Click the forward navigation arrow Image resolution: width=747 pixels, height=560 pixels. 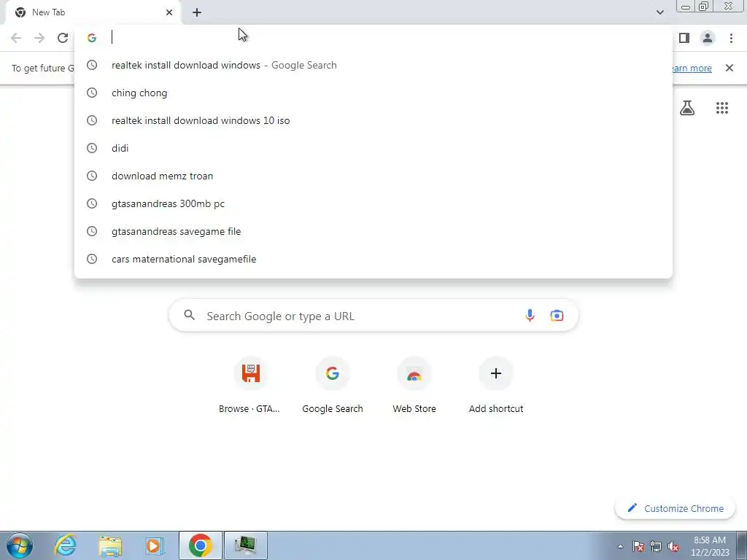pyautogui.click(x=39, y=38)
